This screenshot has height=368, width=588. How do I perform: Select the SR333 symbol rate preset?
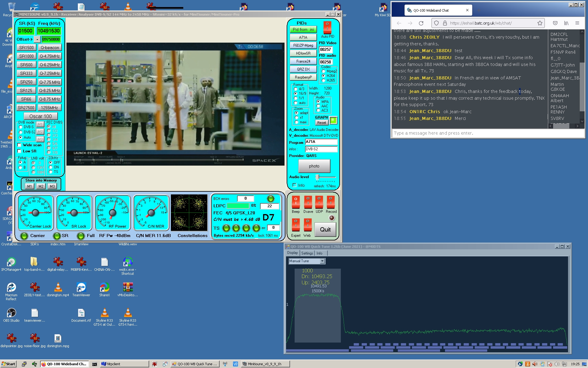(x=26, y=73)
